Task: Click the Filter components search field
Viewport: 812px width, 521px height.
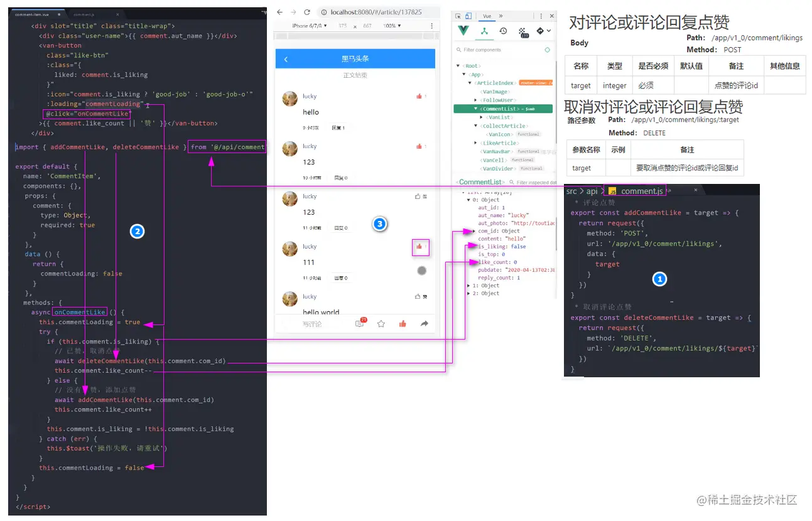Action: click(x=499, y=50)
